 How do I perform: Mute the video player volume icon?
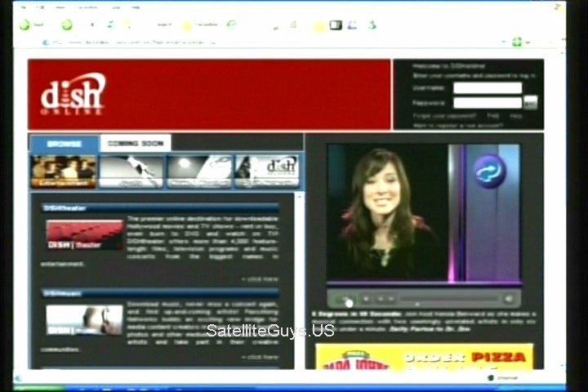[509, 299]
